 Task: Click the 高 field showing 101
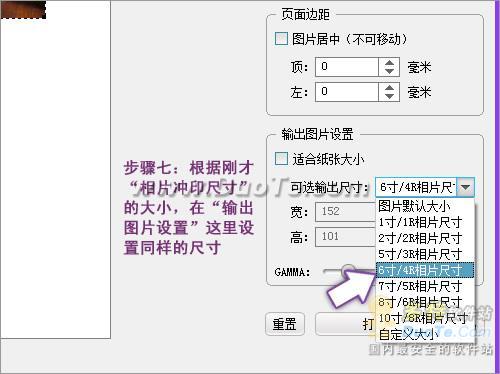click(345, 237)
